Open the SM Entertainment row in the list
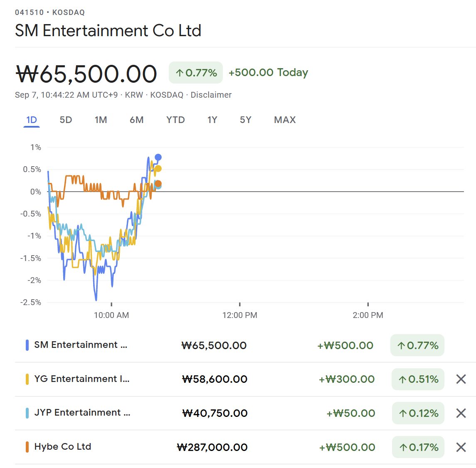This screenshot has width=476, height=468. point(81,345)
